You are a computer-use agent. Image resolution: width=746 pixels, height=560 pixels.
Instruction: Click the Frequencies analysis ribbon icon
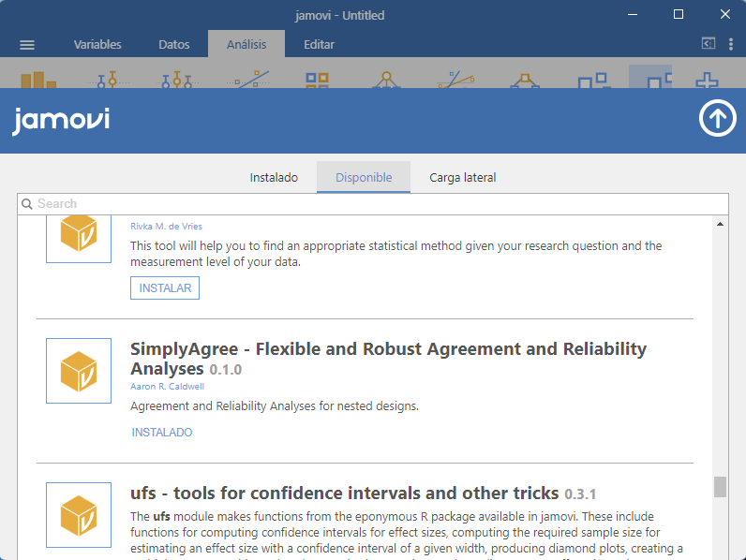(318, 81)
